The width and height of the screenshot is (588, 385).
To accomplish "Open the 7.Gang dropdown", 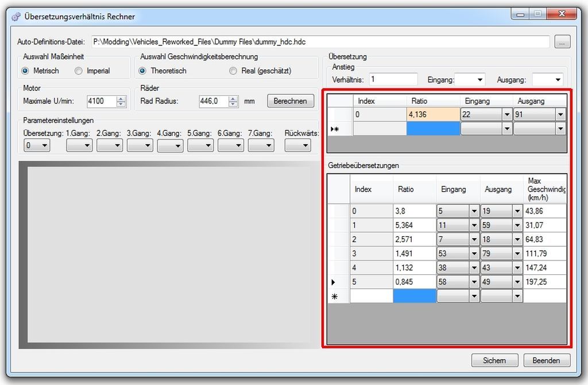I will tap(261, 146).
